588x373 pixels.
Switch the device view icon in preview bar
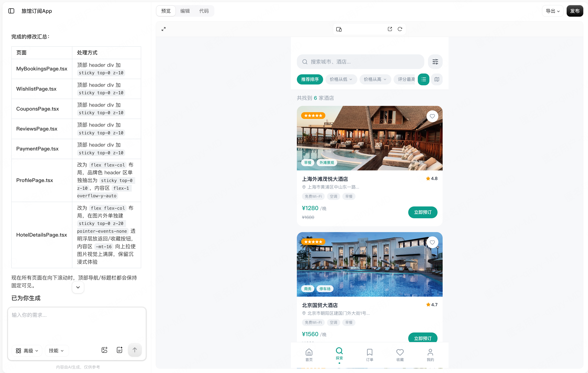pyautogui.click(x=339, y=29)
